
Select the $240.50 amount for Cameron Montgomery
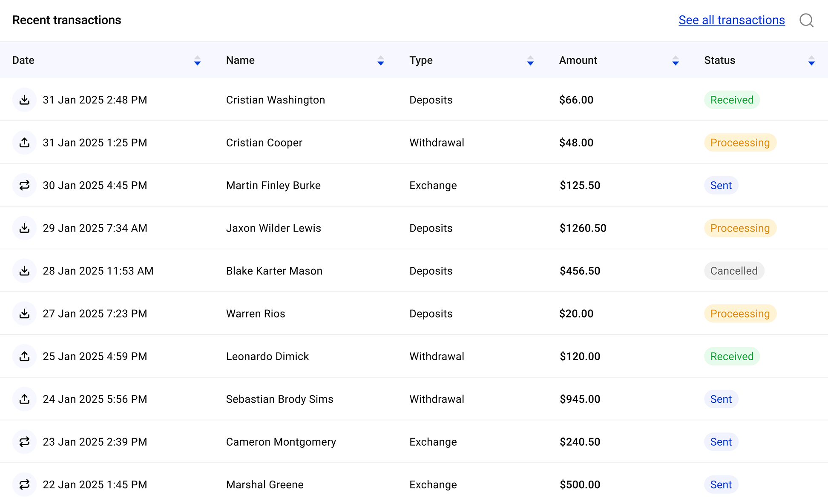click(580, 442)
